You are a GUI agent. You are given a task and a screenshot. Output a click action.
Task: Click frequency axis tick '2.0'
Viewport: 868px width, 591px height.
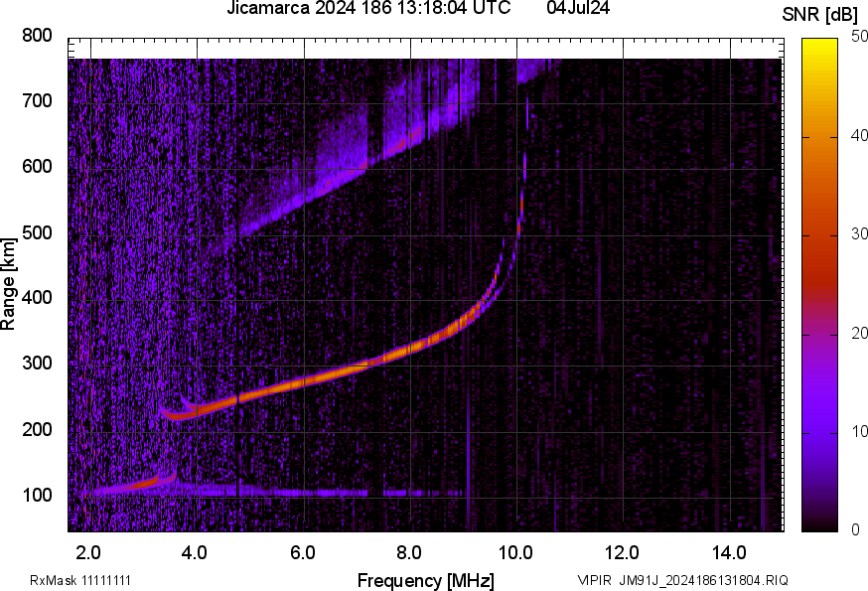(88, 553)
